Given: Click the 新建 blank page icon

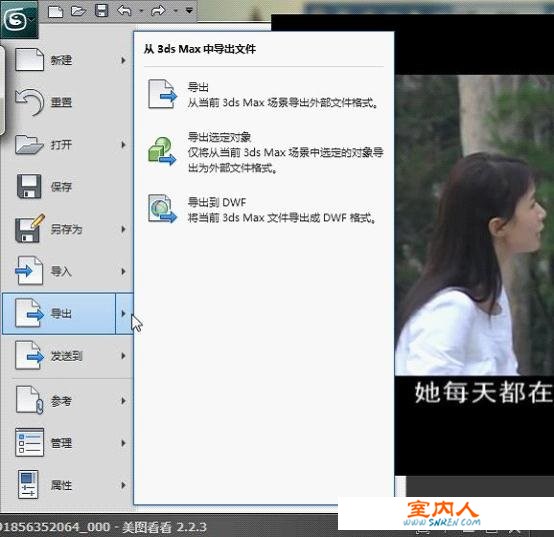Looking at the screenshot, I should (x=29, y=59).
